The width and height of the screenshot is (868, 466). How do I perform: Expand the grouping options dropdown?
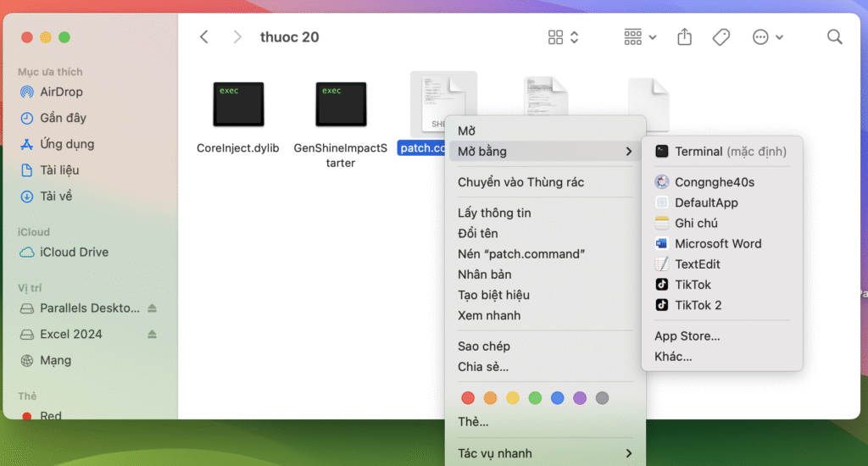[x=640, y=37]
